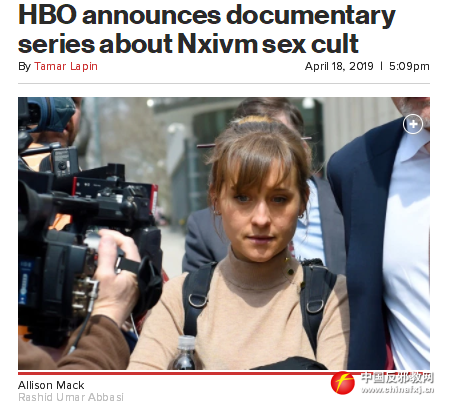Image resolution: width=449 pixels, height=408 pixels.
Task: Click the www.chinafxj.cn watermark URL
Action: [x=397, y=390]
